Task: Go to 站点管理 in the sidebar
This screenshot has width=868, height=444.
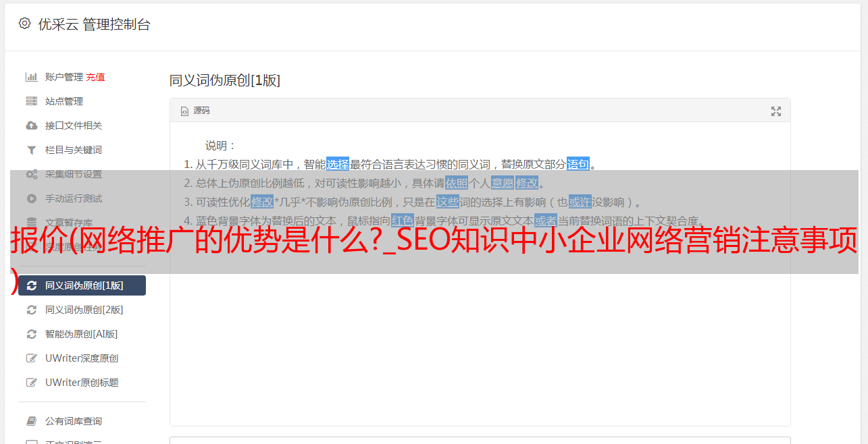Action: click(x=82, y=101)
